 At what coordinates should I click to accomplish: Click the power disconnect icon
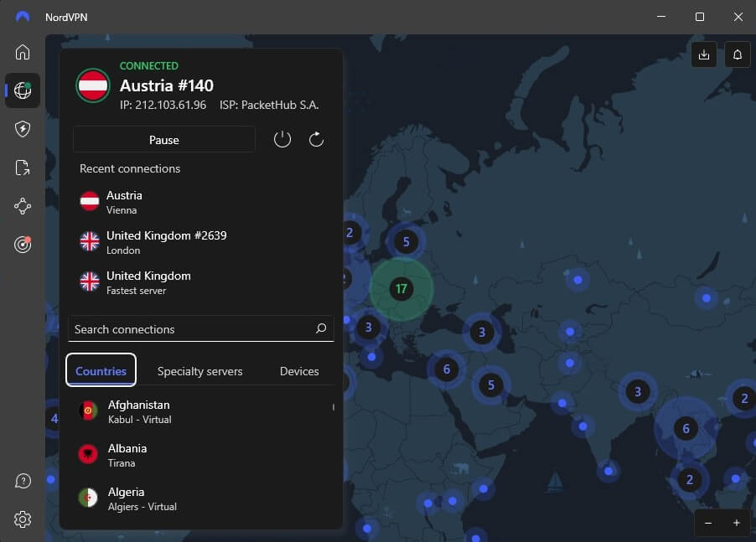(x=282, y=140)
